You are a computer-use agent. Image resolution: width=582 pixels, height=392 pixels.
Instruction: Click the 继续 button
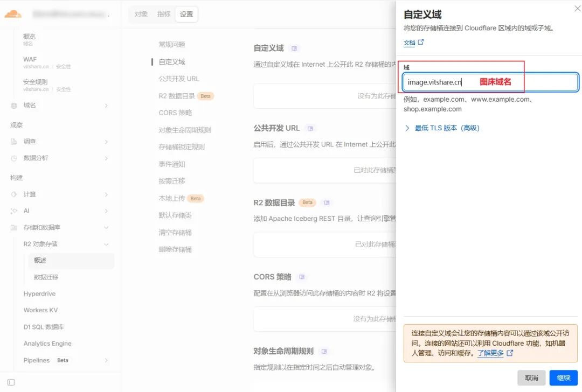[564, 377]
